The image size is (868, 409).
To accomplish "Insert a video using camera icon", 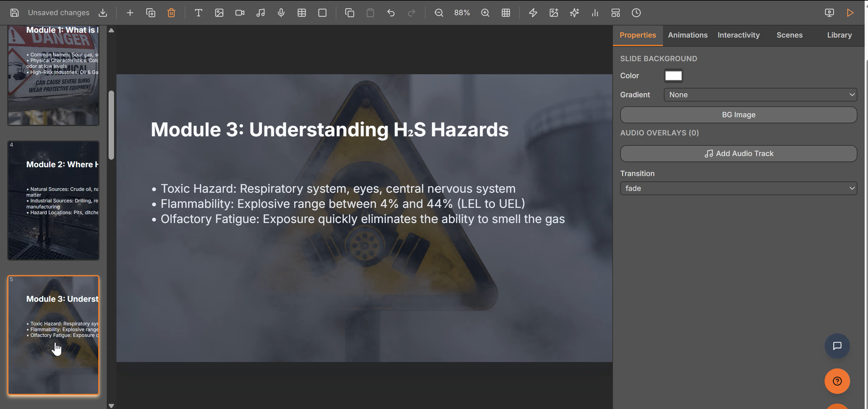I will coord(240,13).
